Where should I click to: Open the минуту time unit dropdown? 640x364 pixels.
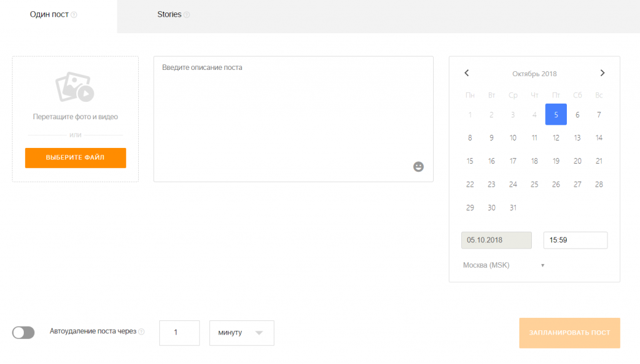click(x=242, y=333)
